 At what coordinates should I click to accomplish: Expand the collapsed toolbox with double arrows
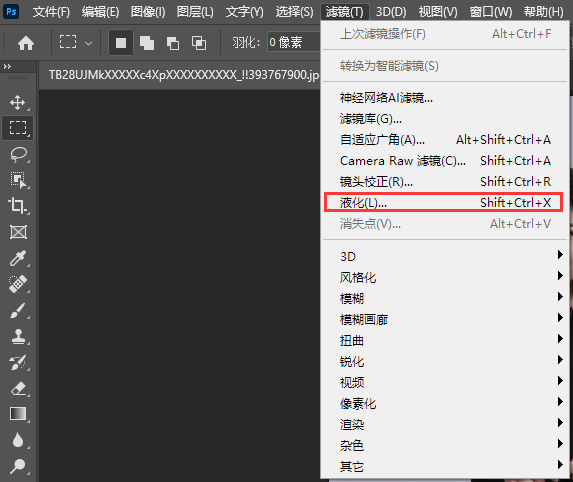7,67
